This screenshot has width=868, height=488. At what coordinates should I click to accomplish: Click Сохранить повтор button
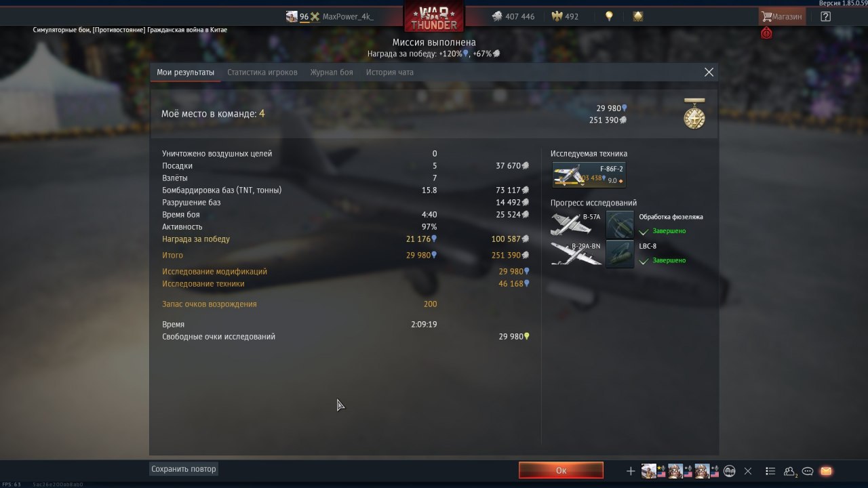184,468
